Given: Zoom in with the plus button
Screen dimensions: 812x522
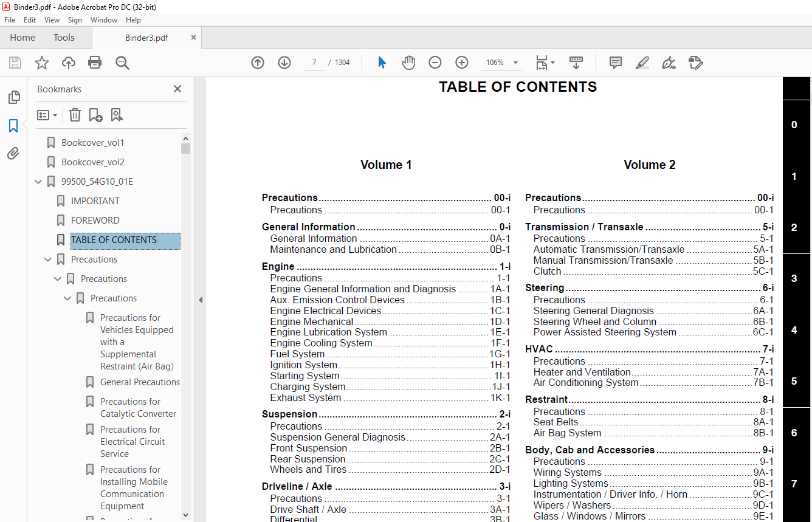Looking at the screenshot, I should [462, 63].
